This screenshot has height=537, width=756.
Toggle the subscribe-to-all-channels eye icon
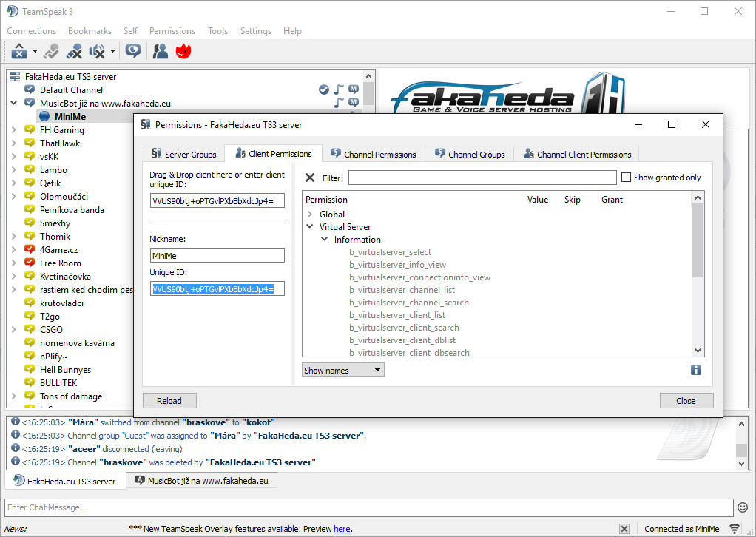pyautogui.click(x=133, y=50)
